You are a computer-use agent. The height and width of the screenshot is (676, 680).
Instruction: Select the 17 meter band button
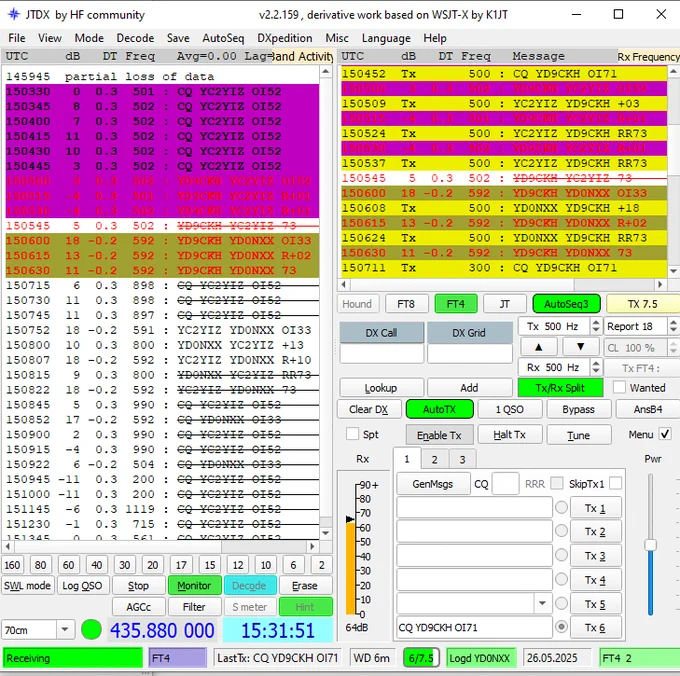point(181,565)
